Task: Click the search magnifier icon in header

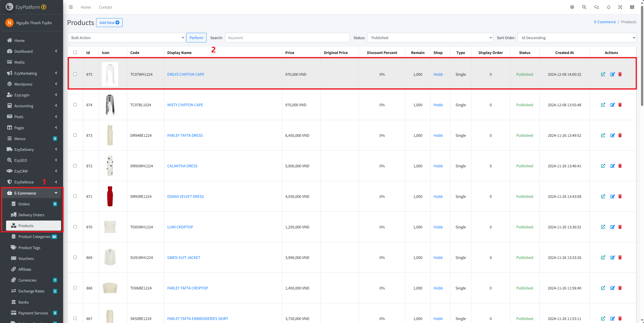Action: 584,7
